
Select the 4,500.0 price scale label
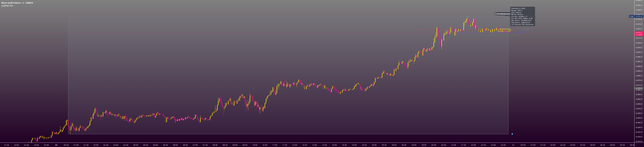coord(639,52)
